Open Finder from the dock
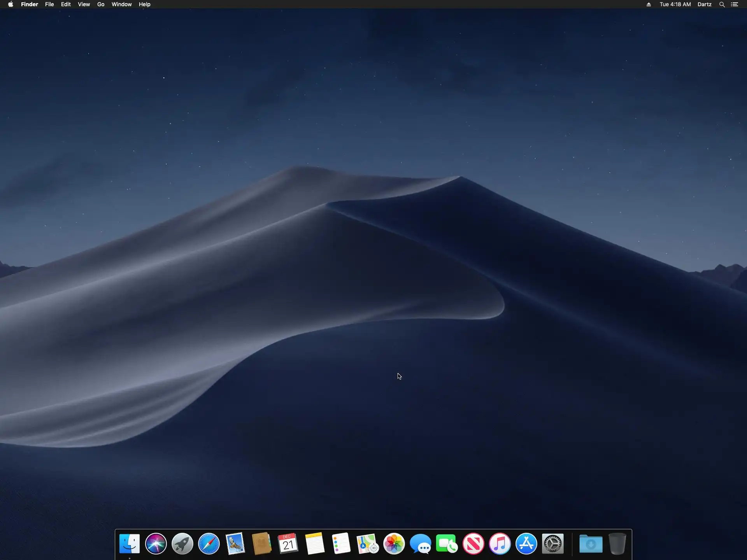Image resolution: width=747 pixels, height=560 pixels. (x=129, y=543)
